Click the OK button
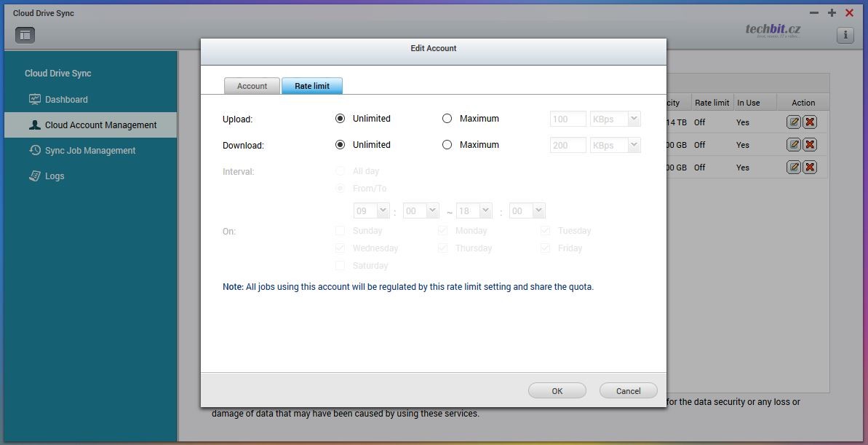868x445 pixels. (557, 391)
